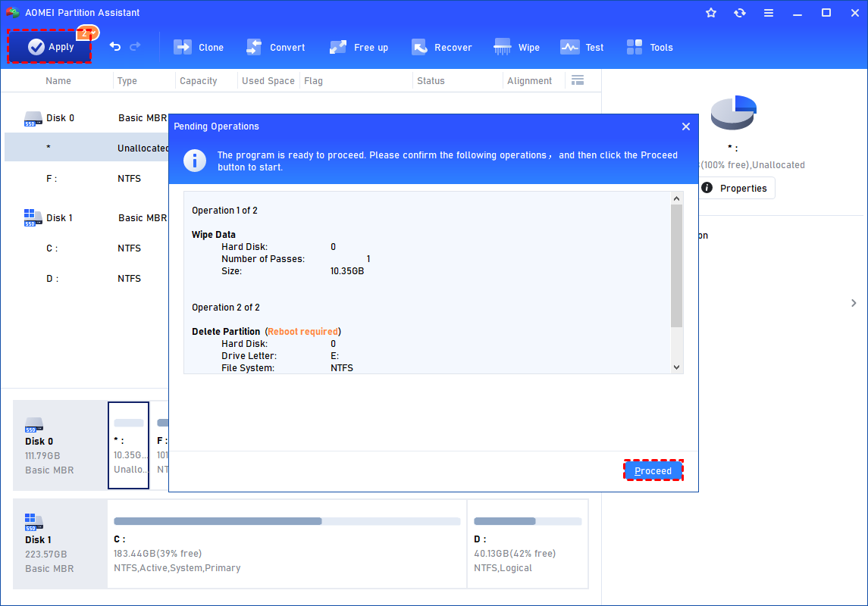Screen dimensions: 868x606
Task: Open the Test tool
Action: [582, 47]
